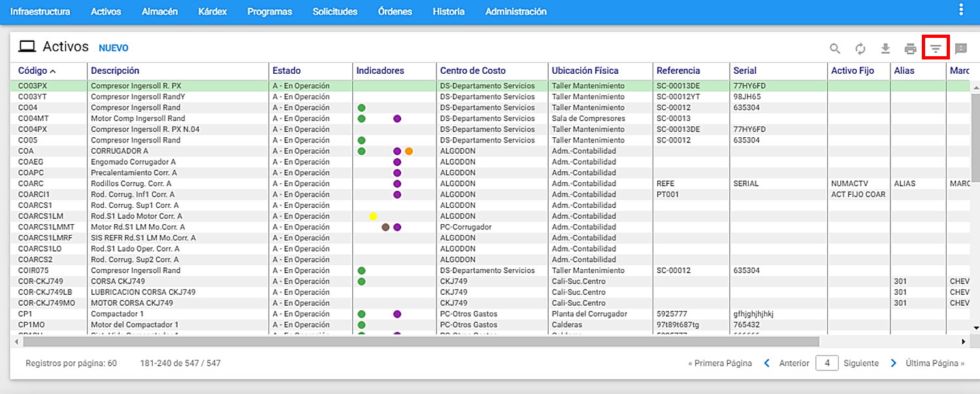Sort by Referencia column header
The height and width of the screenshot is (394, 980).
678,71
